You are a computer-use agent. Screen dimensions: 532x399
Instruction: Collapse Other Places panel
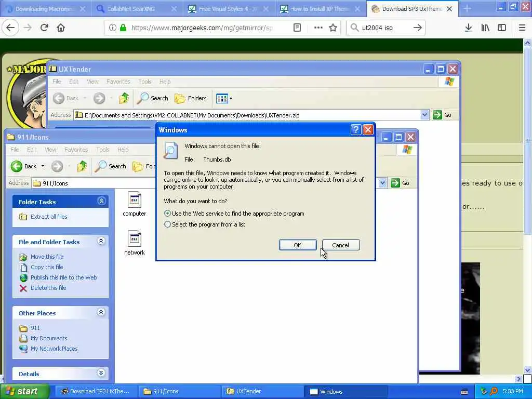coord(101,312)
